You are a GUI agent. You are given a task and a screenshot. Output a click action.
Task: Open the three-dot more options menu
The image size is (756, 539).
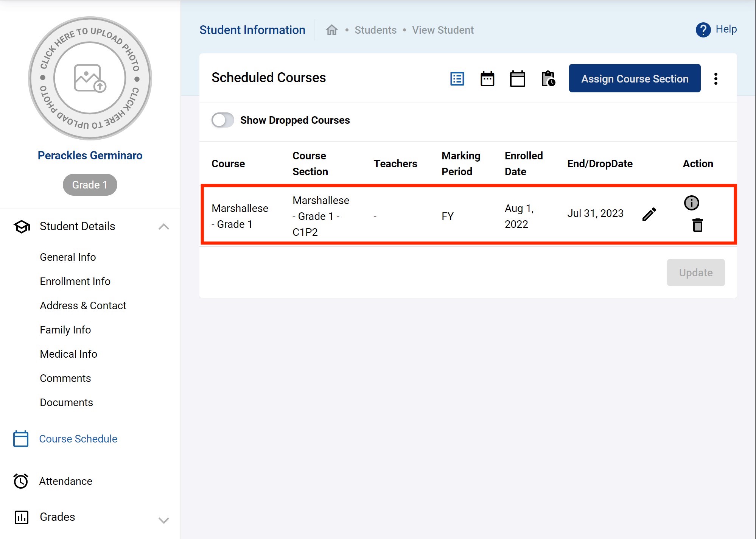[x=716, y=79]
